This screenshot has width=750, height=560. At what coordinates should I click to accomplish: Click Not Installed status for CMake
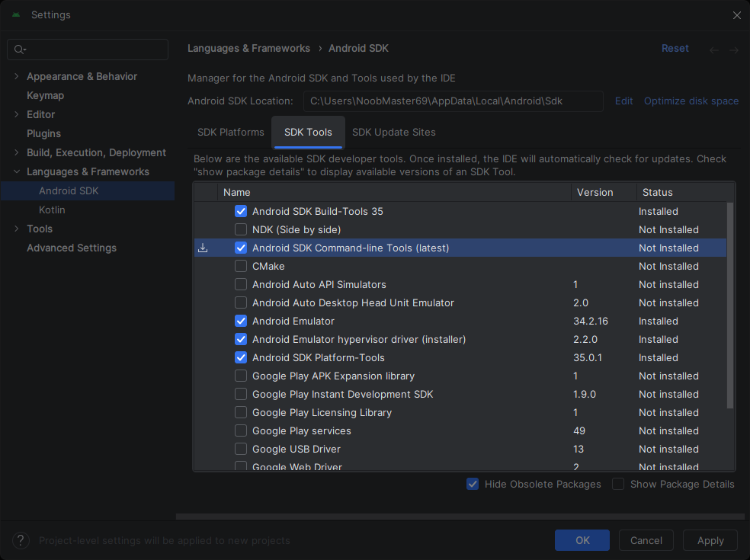[668, 266]
